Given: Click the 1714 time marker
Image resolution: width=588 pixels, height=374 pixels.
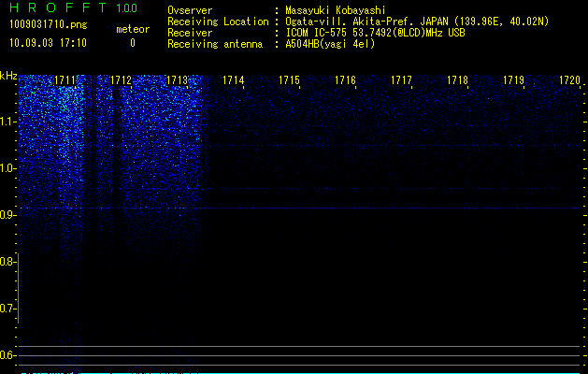Looking at the screenshot, I should [234, 80].
